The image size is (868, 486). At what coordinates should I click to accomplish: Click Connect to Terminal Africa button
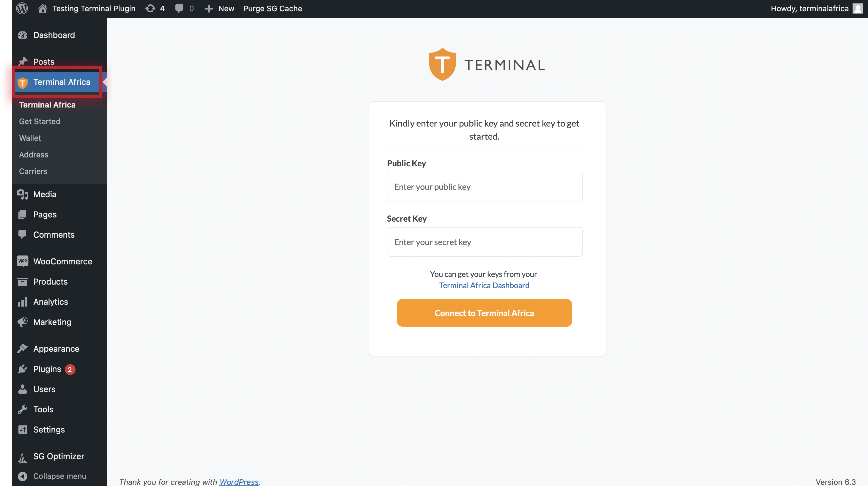click(484, 313)
